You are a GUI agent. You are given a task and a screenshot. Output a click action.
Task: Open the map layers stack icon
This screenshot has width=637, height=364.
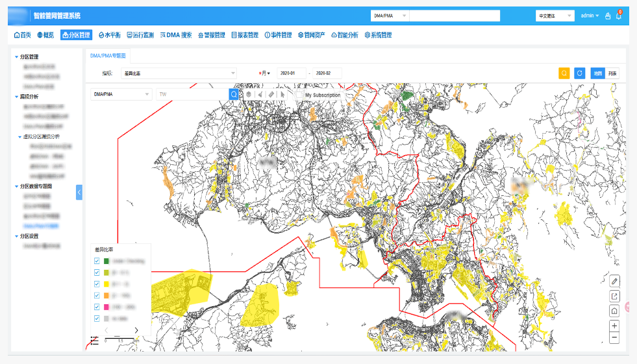(x=249, y=94)
